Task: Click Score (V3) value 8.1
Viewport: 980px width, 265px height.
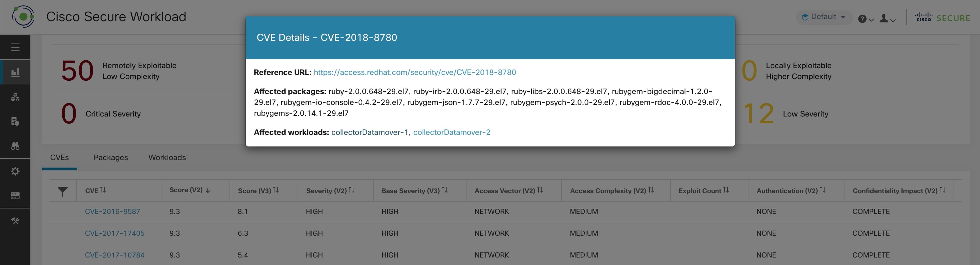Action: [x=243, y=212]
